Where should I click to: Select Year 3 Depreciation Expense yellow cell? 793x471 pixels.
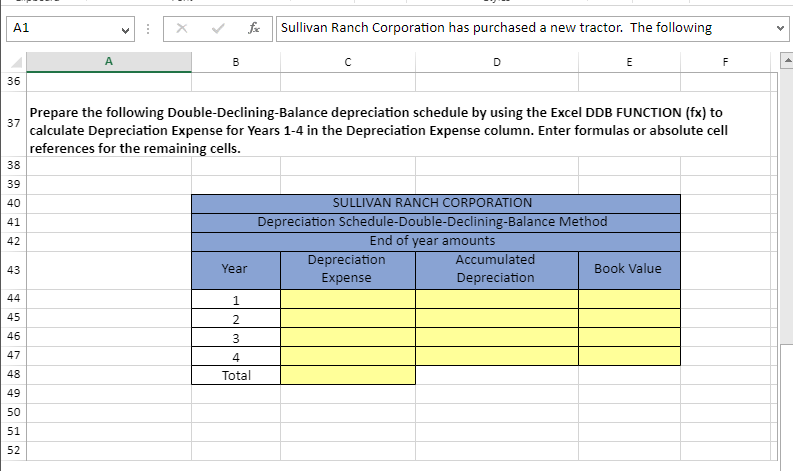point(348,337)
